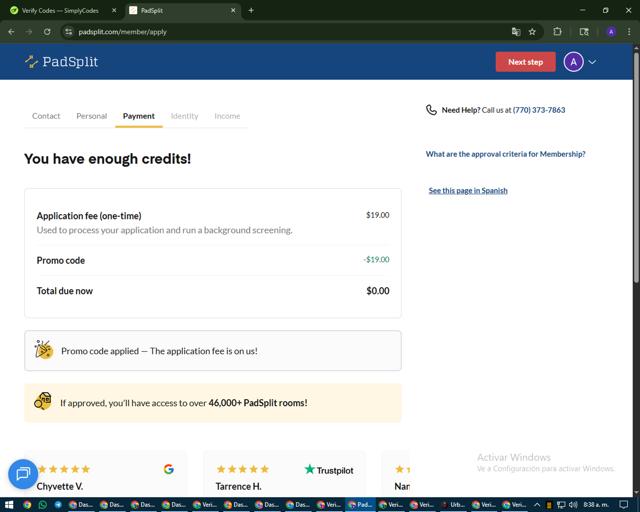Open Telegram from the taskbar

point(58,505)
